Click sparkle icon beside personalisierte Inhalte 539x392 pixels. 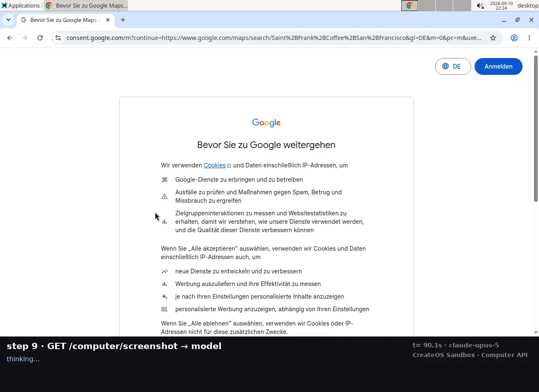[165, 297]
